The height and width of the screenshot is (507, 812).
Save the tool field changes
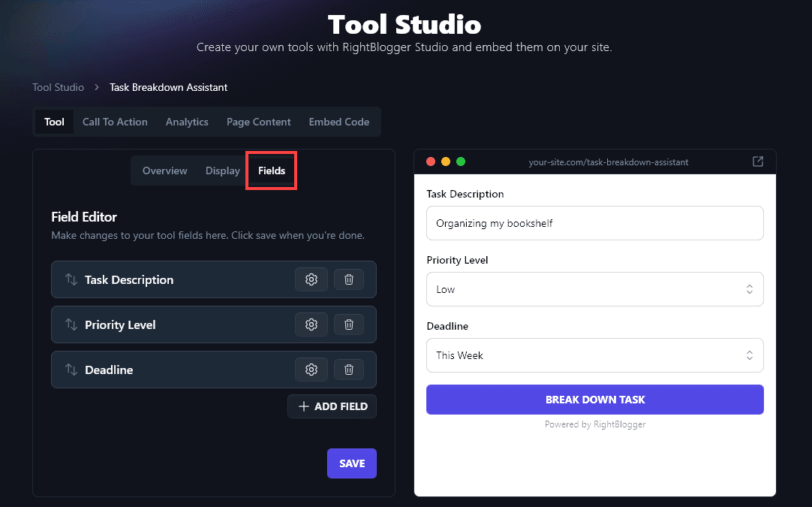[351, 463]
